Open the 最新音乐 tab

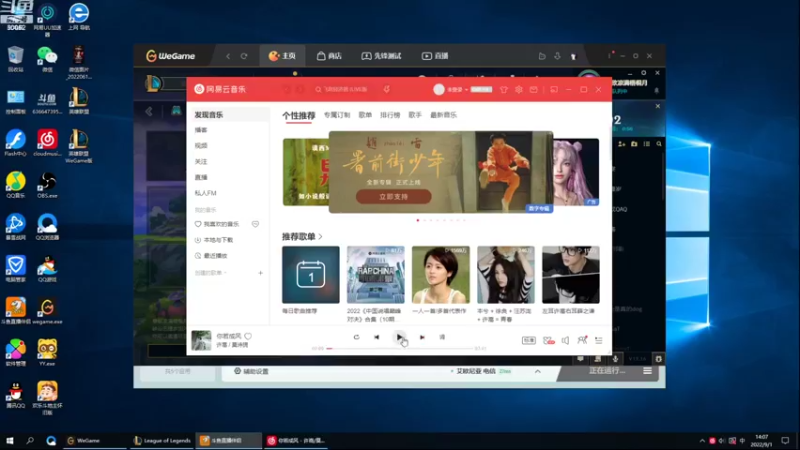(443, 115)
